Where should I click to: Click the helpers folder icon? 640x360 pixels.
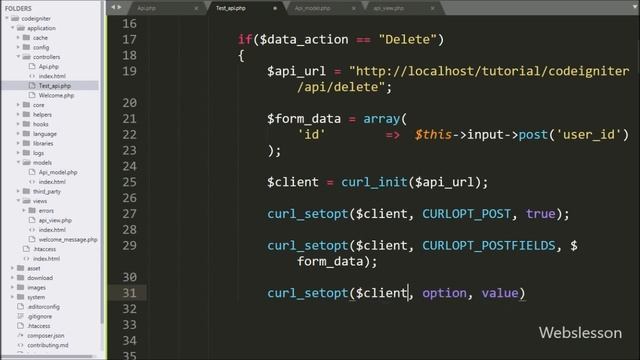pos(26,115)
